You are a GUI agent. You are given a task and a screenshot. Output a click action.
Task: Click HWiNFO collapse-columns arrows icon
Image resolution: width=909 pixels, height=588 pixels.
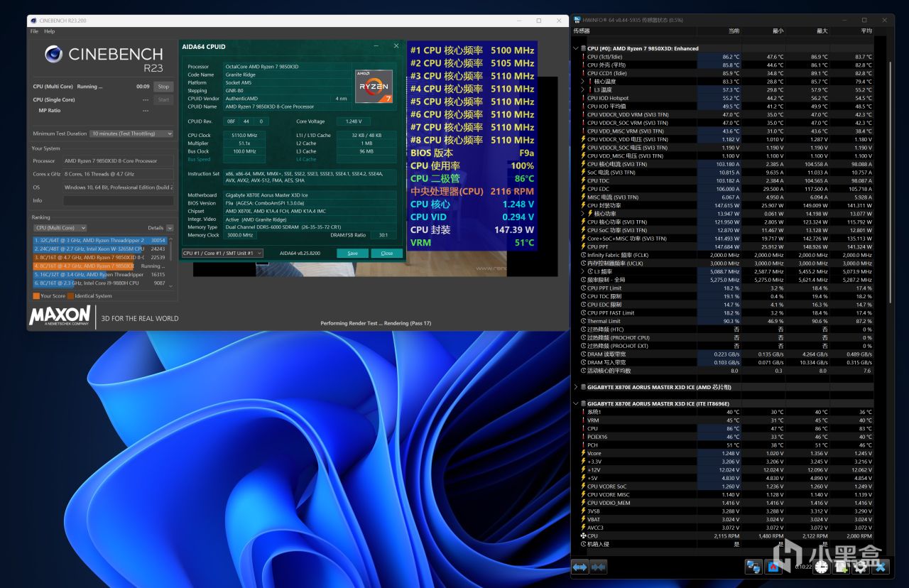pos(599,567)
